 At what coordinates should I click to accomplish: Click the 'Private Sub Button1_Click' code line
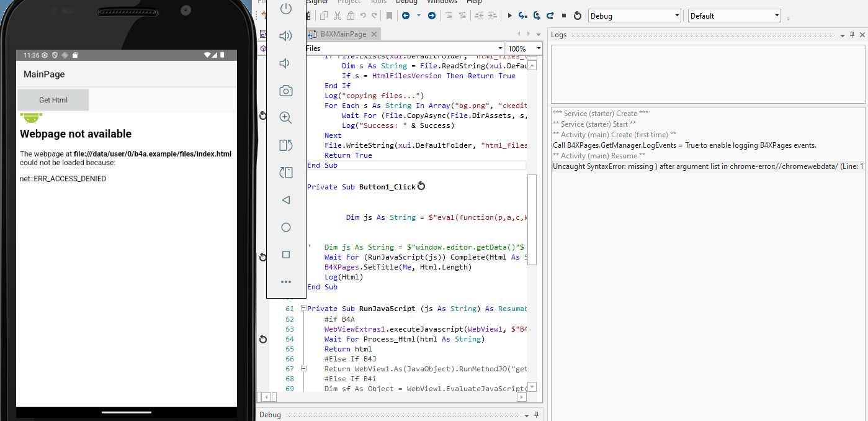point(361,187)
